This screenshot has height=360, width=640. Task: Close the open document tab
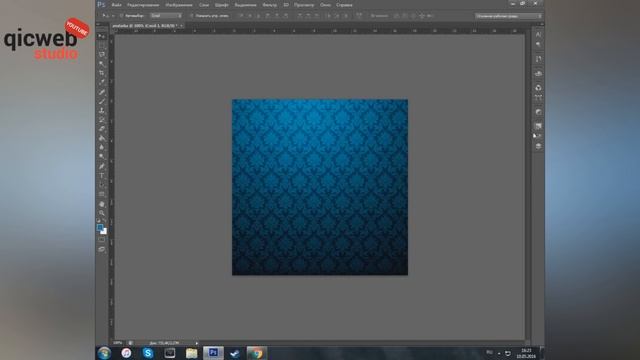pyautogui.click(x=181, y=26)
